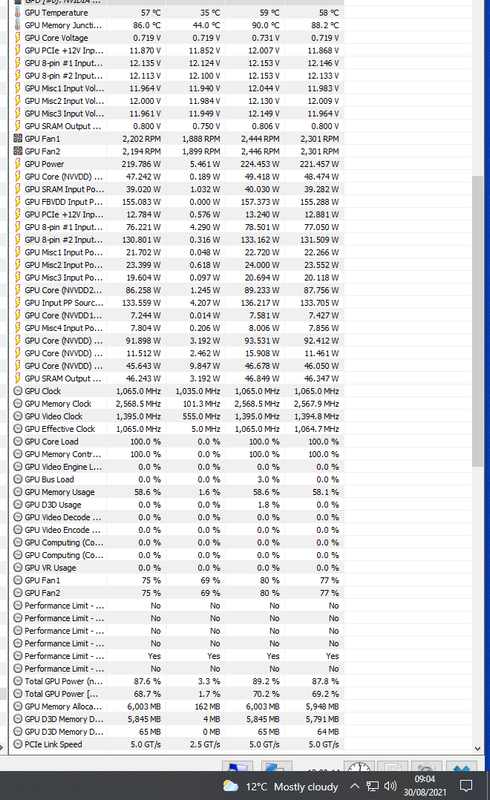Click the 5,845 MB D3D memory current value

pos(144,719)
